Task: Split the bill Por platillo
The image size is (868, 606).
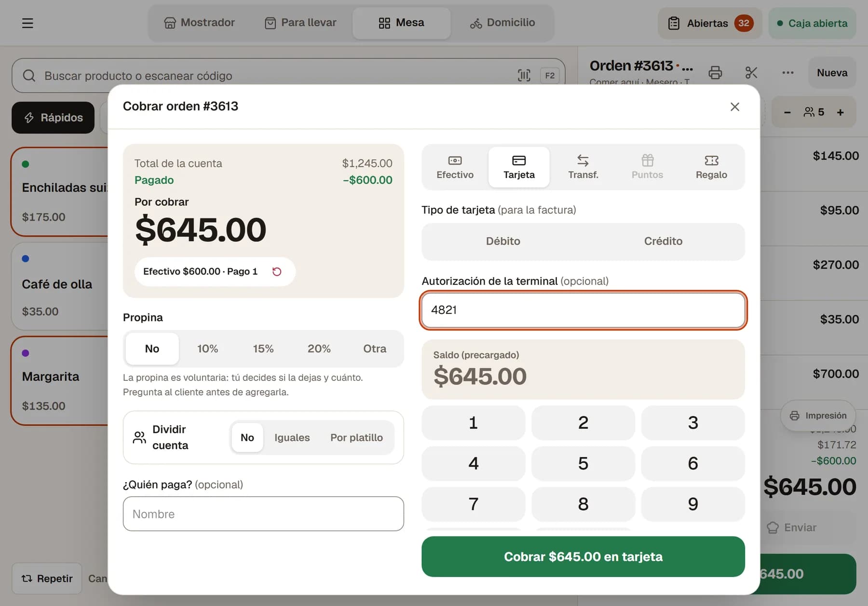Action: point(356,438)
